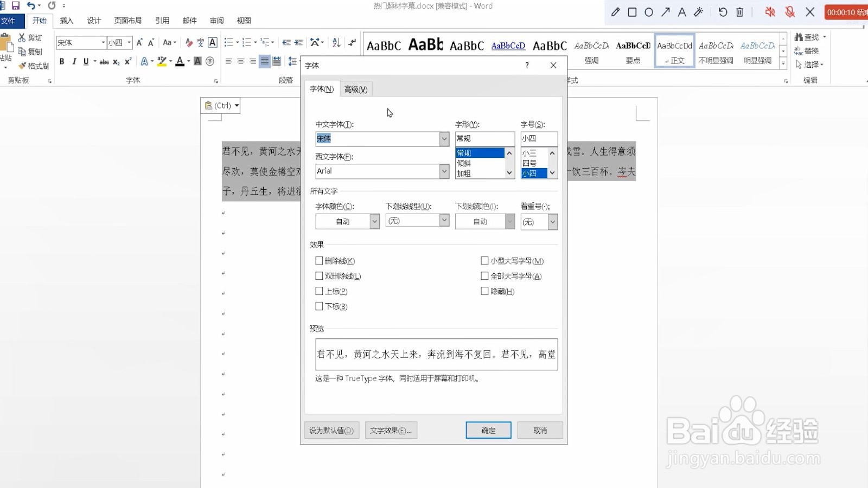Click the Cut (剪切) scissors icon
The width and height of the screenshot is (868, 488).
click(x=22, y=37)
